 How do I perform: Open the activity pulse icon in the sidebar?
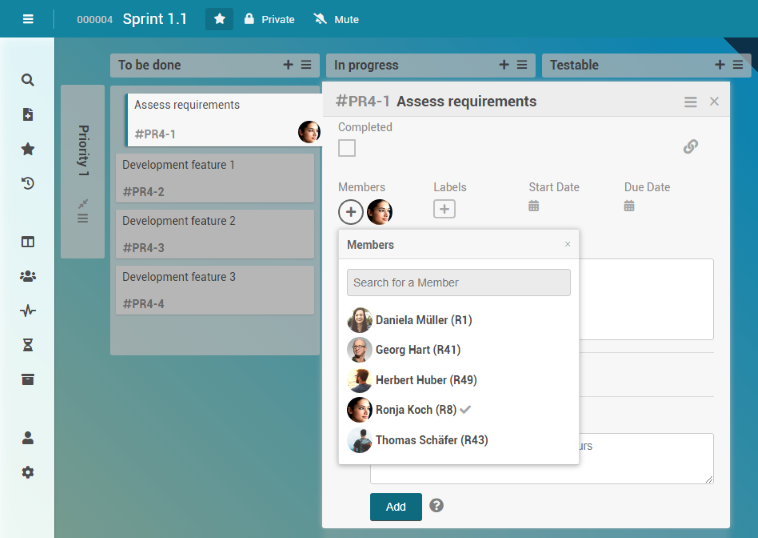click(28, 310)
